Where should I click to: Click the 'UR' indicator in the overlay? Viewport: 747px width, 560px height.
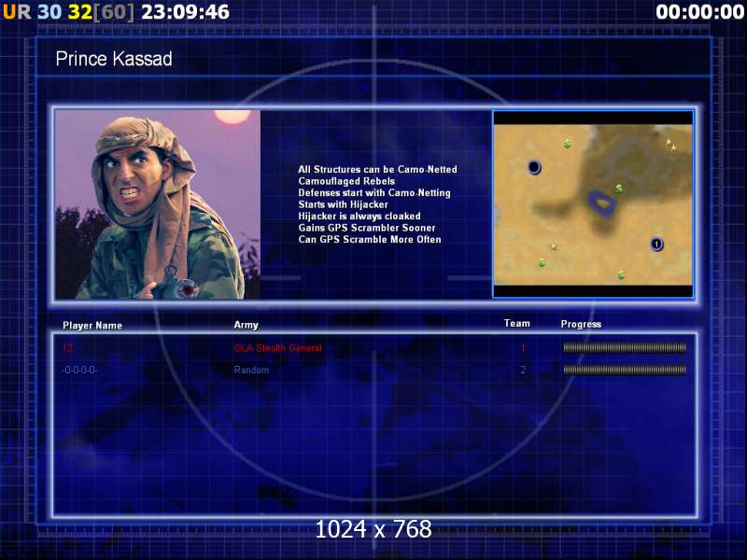17,12
